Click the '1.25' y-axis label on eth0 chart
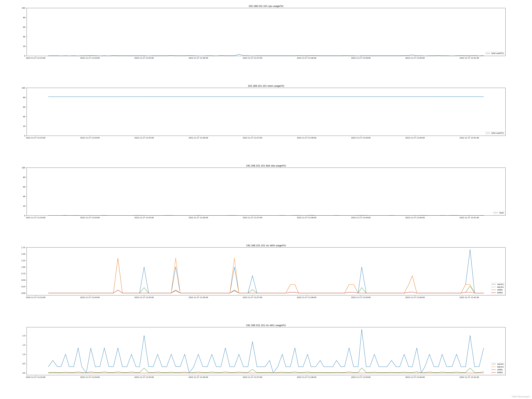 click(x=23, y=261)
